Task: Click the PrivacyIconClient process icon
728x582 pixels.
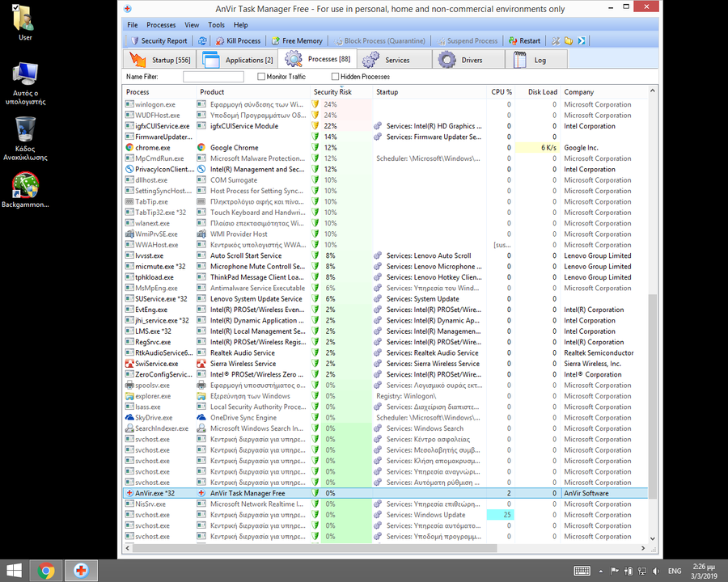Action: pos(129,170)
